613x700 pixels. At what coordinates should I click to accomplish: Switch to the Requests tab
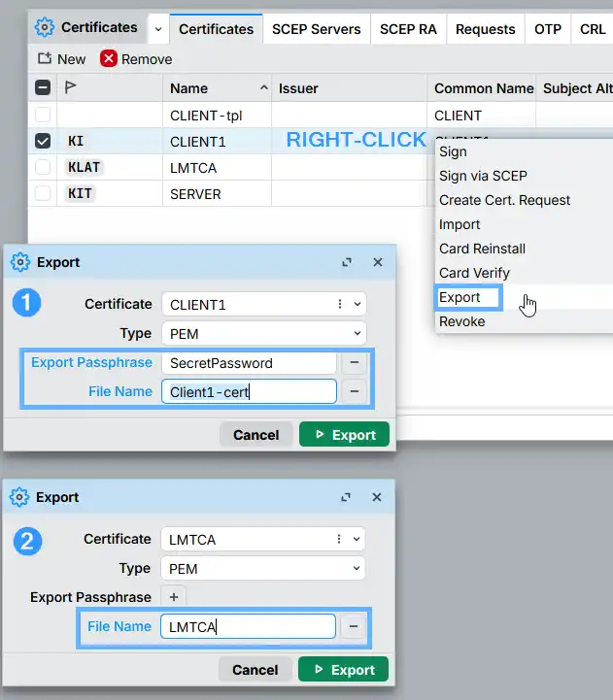[x=485, y=29]
